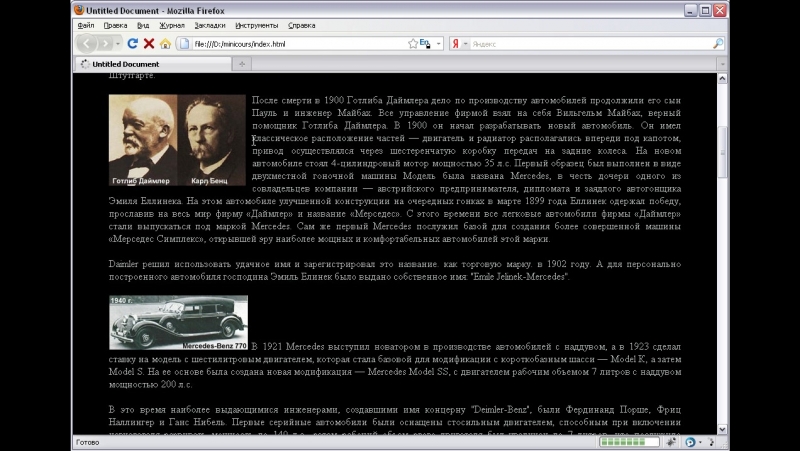Image resolution: width=800 pixels, height=451 pixels.
Task: Click the Yandex search engine icon
Action: click(455, 44)
